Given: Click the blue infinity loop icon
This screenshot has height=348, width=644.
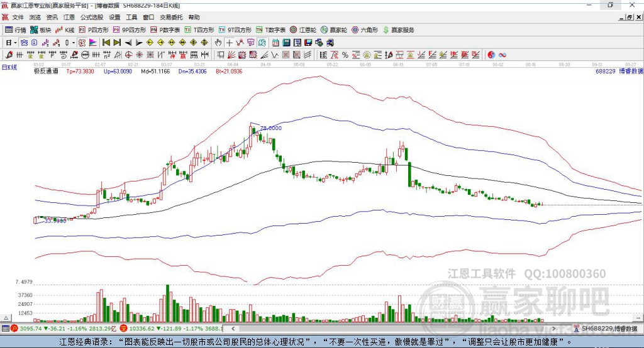Looking at the screenshot, I should (502, 55).
